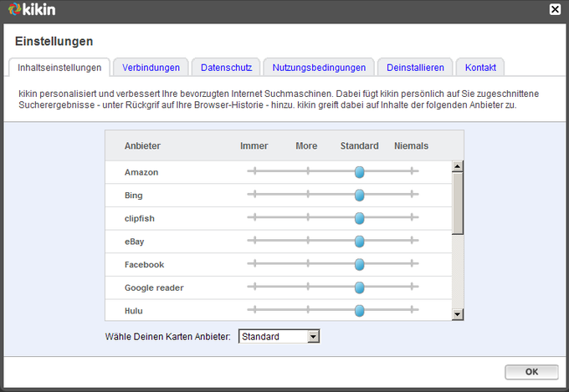Click the Bing slider handle

click(359, 195)
